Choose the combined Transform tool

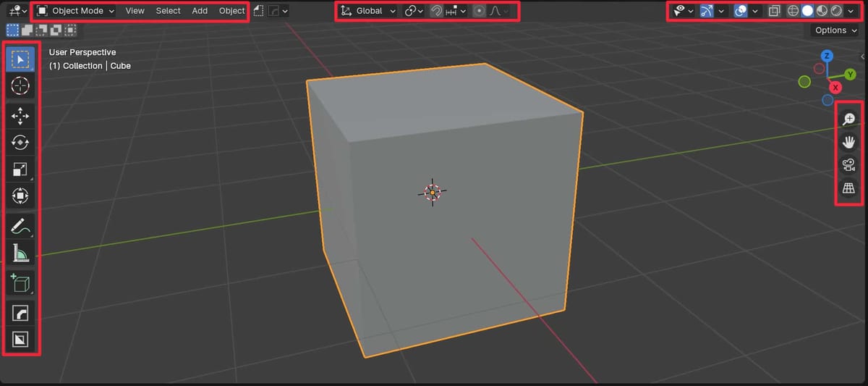point(21,196)
